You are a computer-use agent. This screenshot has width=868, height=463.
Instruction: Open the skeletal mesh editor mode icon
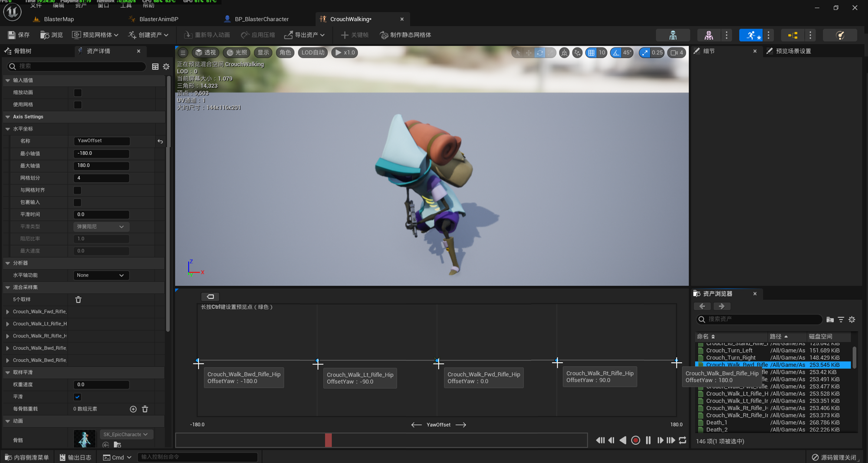click(708, 35)
